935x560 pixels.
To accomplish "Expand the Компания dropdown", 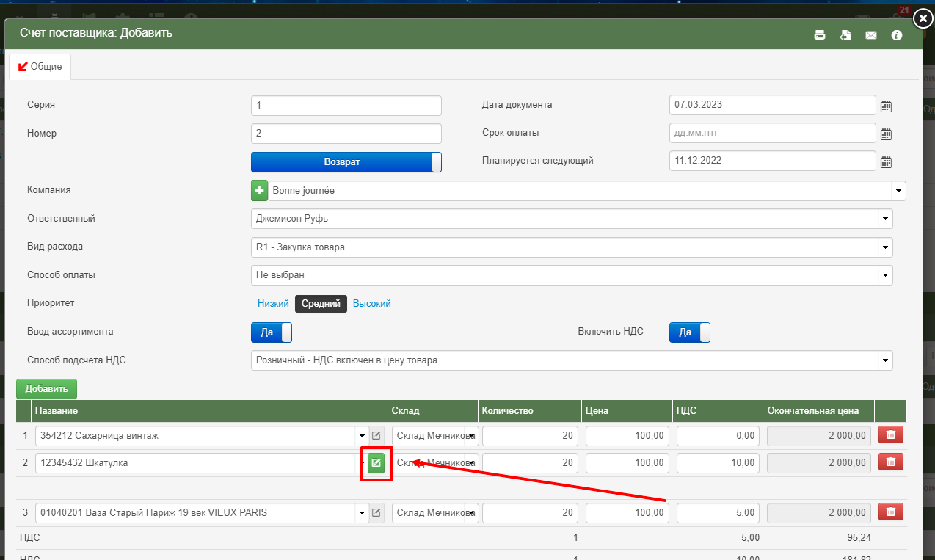I will (899, 191).
